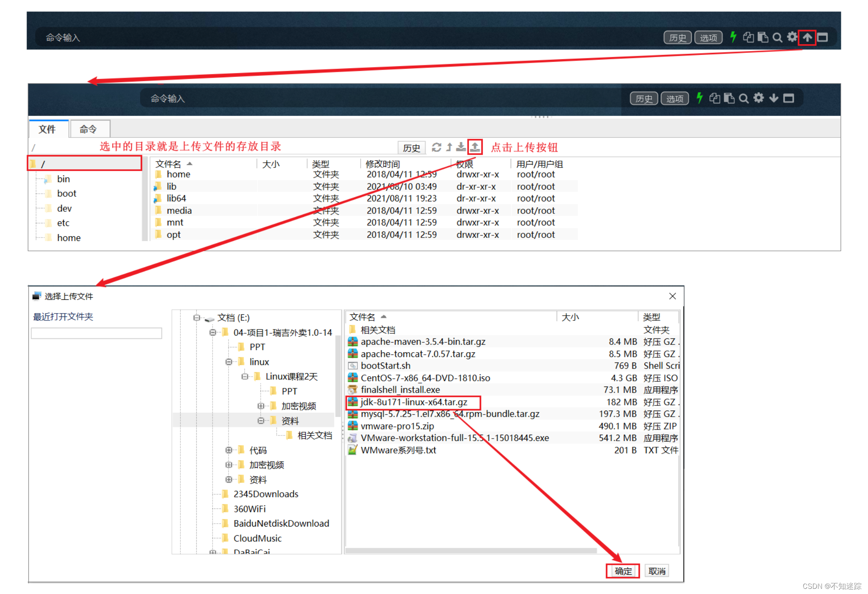
Task: Expand 加密视频 node under Linux课程2天
Action: [x=261, y=406]
